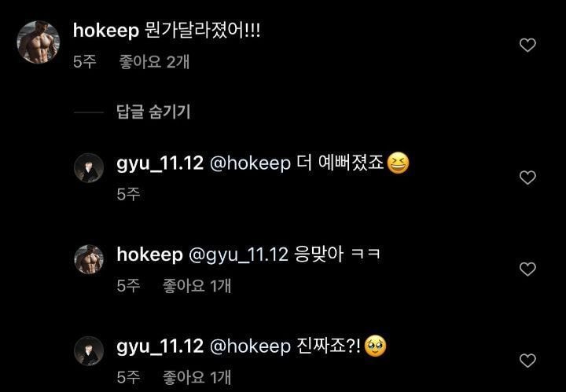Collapse replies via 답글 숨기기

[x=153, y=112]
